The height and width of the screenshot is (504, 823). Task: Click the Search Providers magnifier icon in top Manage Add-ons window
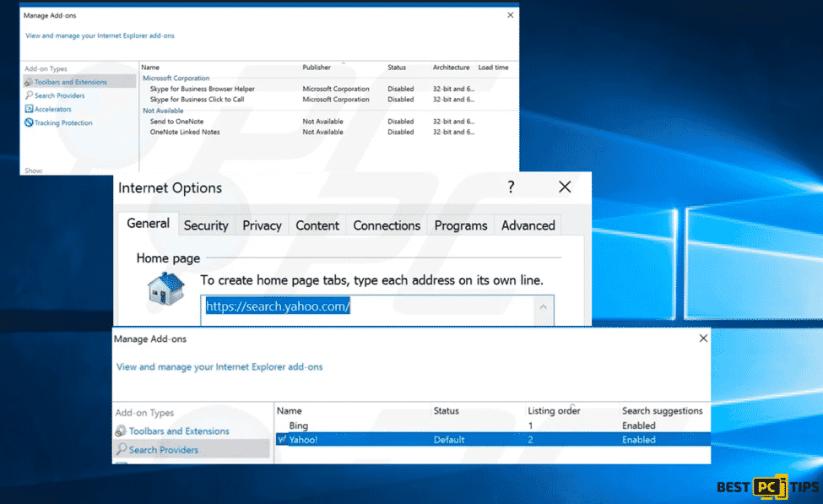point(29,95)
